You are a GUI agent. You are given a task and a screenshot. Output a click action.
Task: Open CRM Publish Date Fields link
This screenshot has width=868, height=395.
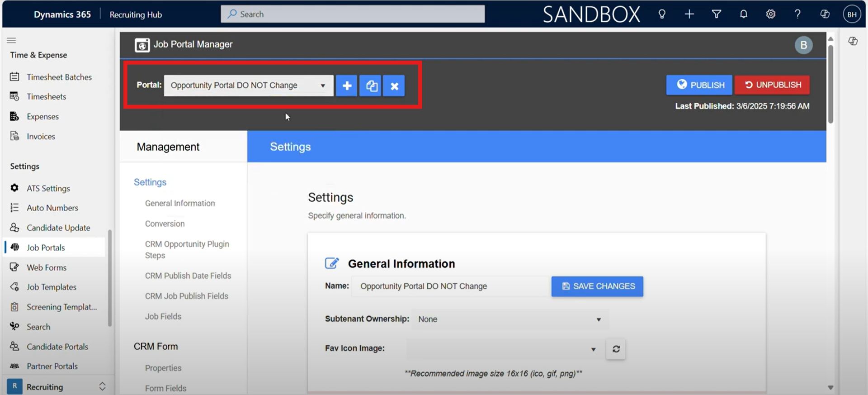pyautogui.click(x=188, y=276)
